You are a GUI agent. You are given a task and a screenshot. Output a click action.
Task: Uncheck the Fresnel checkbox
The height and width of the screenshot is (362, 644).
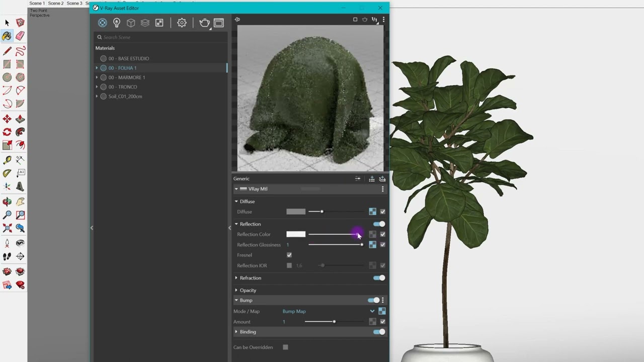(289, 255)
